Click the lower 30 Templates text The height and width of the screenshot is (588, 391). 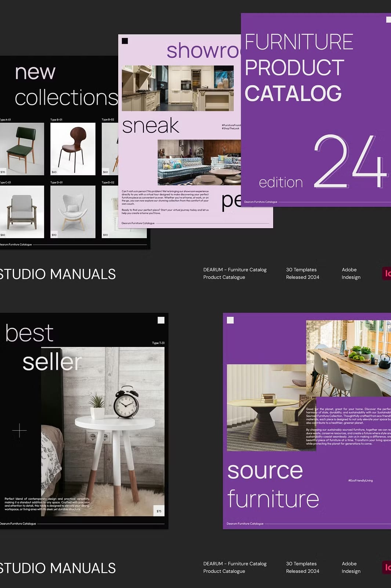[x=301, y=564]
